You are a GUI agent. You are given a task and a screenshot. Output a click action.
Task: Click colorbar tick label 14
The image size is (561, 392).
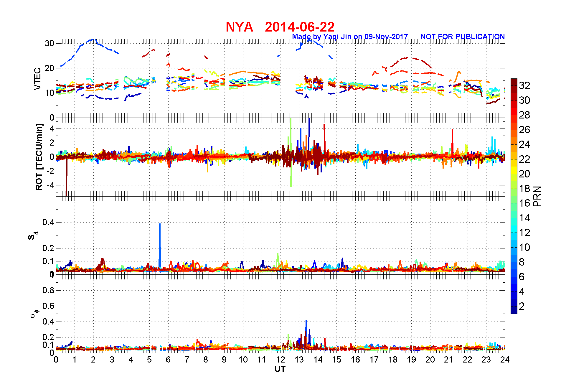click(x=524, y=218)
